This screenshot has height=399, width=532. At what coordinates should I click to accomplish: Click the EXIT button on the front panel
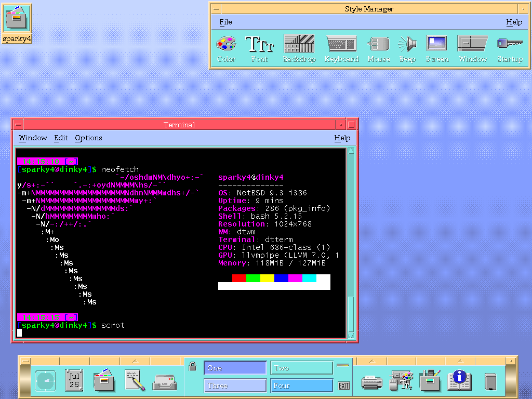click(343, 385)
